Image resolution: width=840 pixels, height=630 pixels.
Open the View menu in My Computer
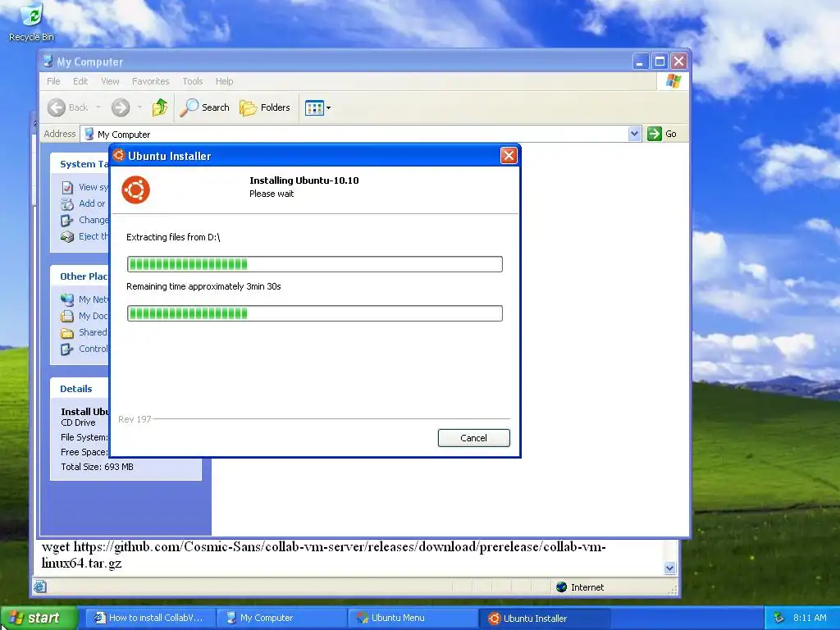[110, 81]
